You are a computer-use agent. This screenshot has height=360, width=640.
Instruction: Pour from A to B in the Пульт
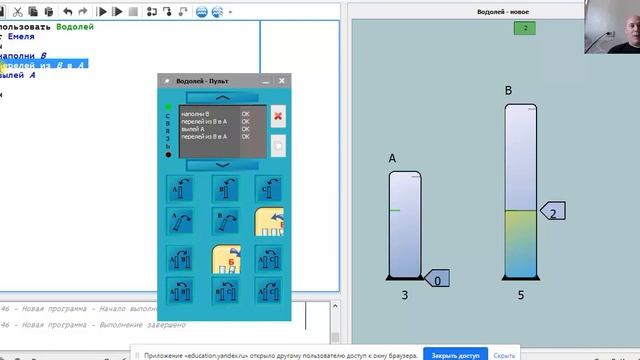click(180, 259)
